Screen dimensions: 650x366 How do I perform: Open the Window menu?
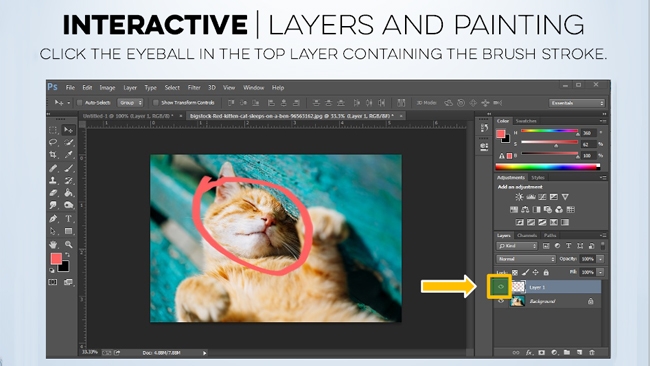pos(253,87)
